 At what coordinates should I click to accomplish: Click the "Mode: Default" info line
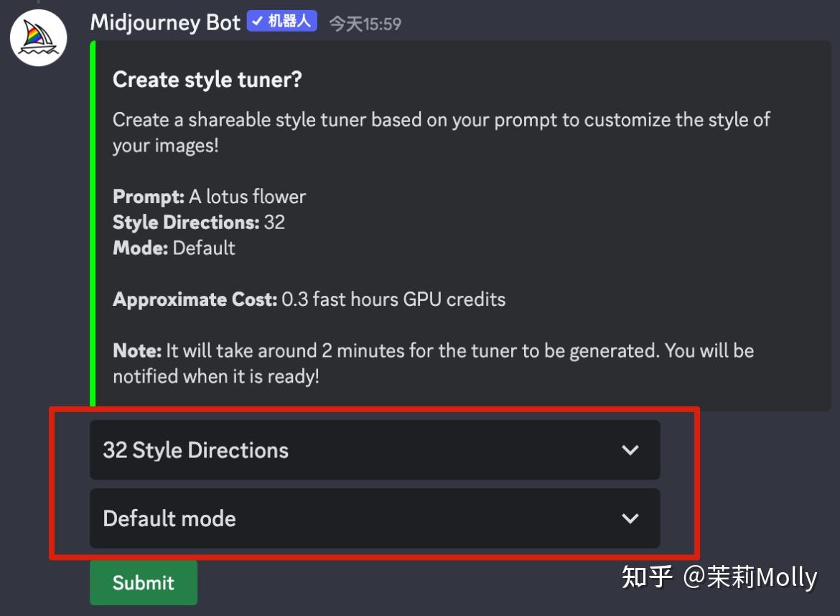[174, 248]
